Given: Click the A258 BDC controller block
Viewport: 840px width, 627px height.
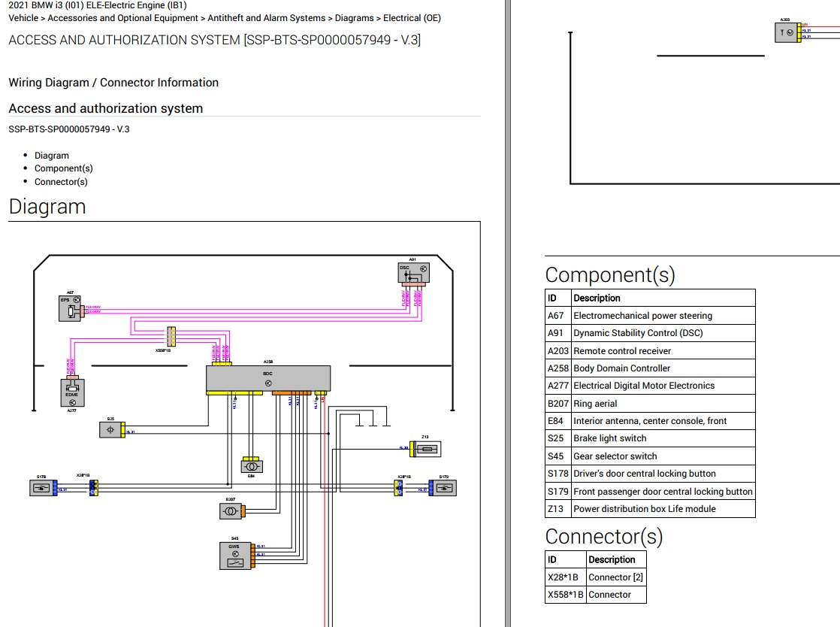Looking at the screenshot, I should pyautogui.click(x=268, y=378).
